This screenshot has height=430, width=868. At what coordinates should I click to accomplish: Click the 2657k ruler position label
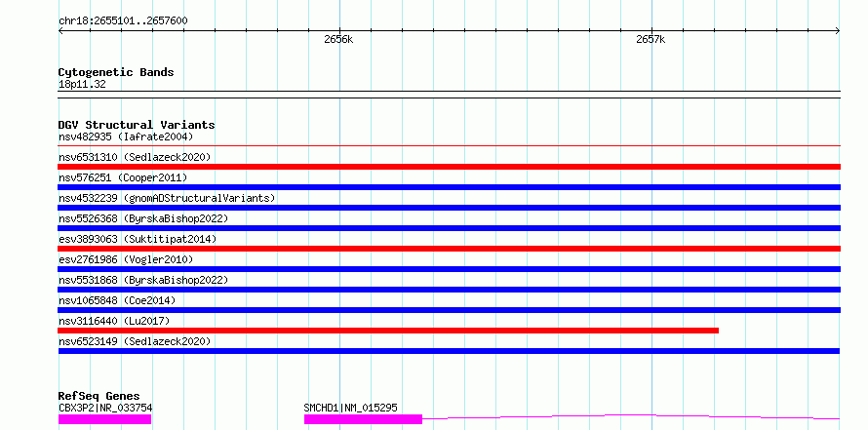pos(651,39)
